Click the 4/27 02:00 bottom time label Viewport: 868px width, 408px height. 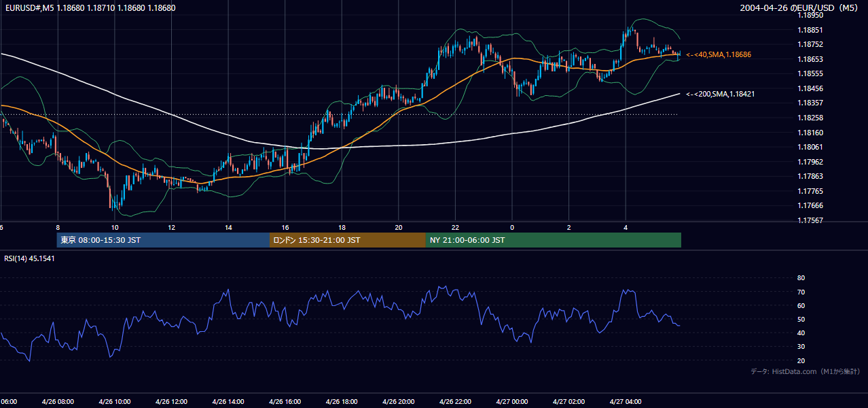coord(569,401)
